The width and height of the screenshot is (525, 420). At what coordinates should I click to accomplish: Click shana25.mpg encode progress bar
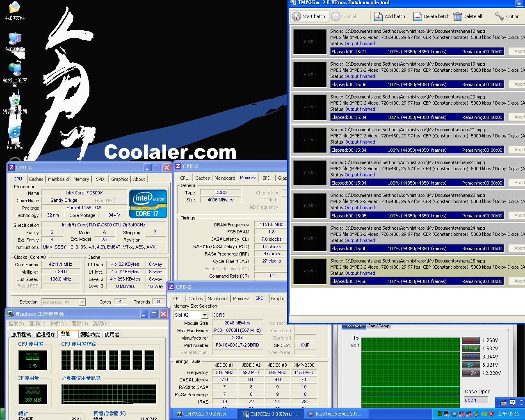pos(417,281)
